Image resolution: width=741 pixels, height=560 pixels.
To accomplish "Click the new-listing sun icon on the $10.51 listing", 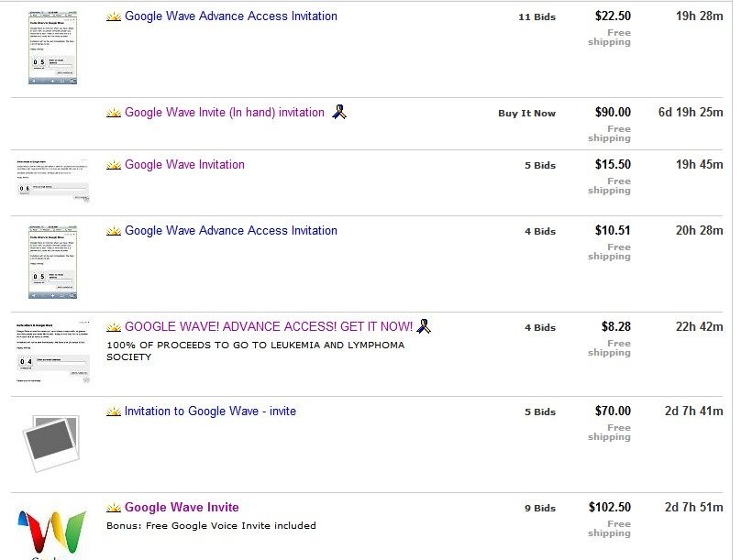I will coord(114,231).
